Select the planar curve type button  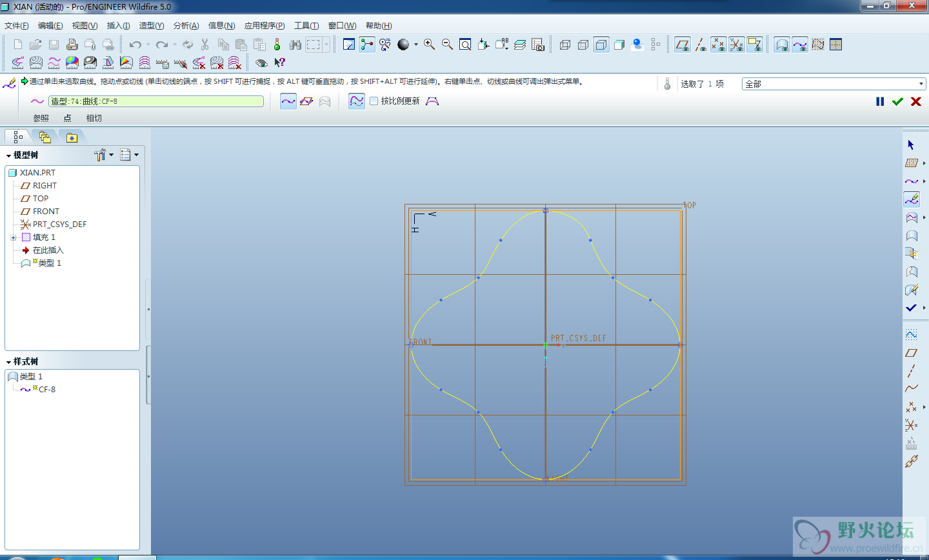point(306,101)
